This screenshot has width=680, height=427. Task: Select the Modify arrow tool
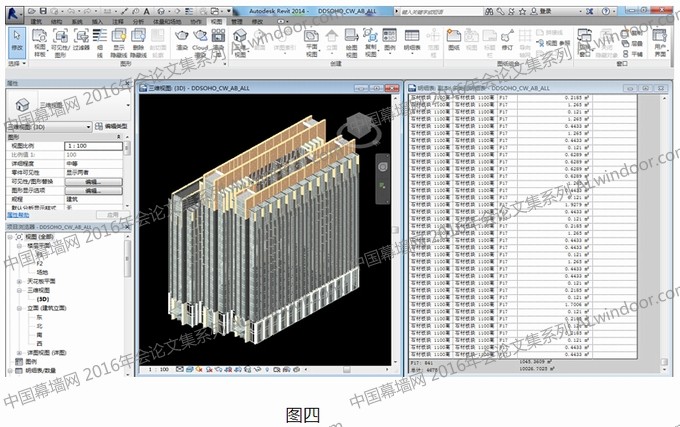(16, 40)
